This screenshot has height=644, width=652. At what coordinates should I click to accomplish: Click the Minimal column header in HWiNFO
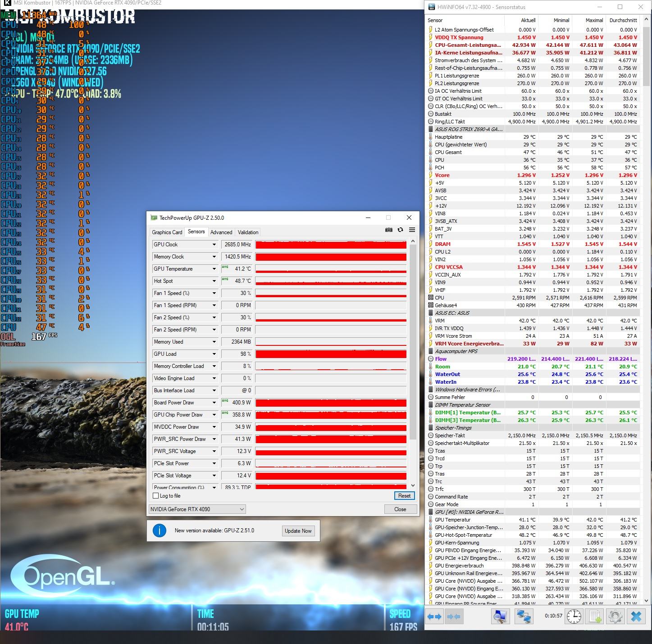[x=555, y=20]
